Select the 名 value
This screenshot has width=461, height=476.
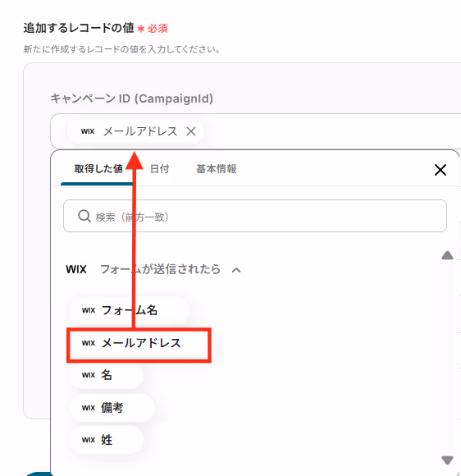coord(106,375)
